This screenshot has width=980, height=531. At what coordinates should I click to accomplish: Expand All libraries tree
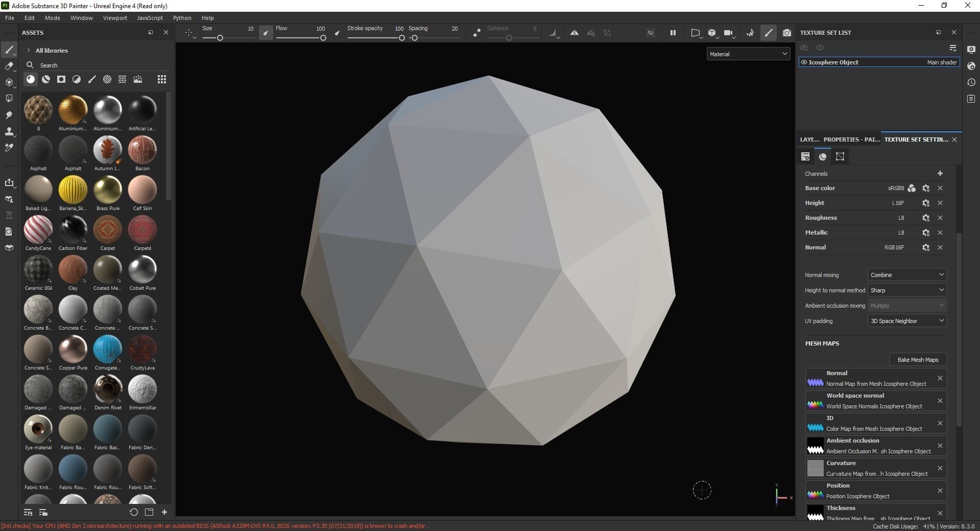(29, 50)
